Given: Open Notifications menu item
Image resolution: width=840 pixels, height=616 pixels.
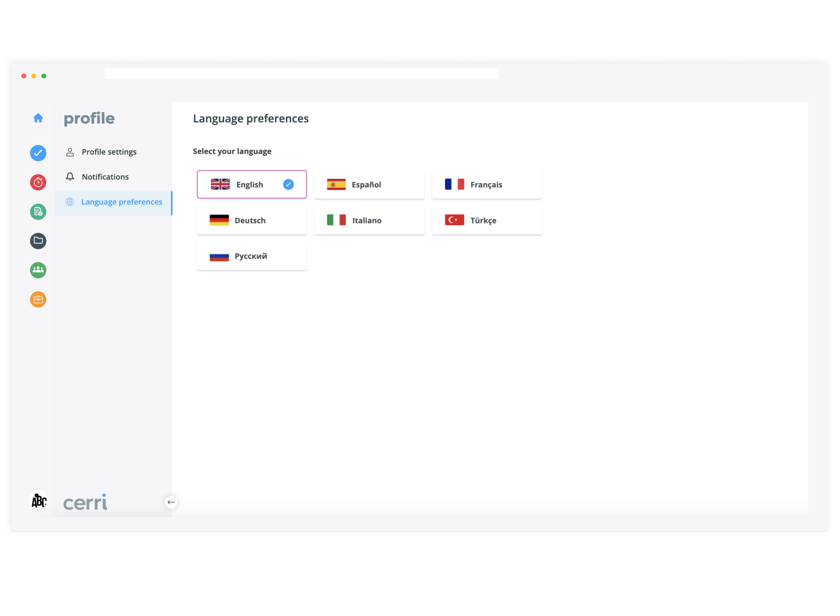Looking at the screenshot, I should point(105,177).
